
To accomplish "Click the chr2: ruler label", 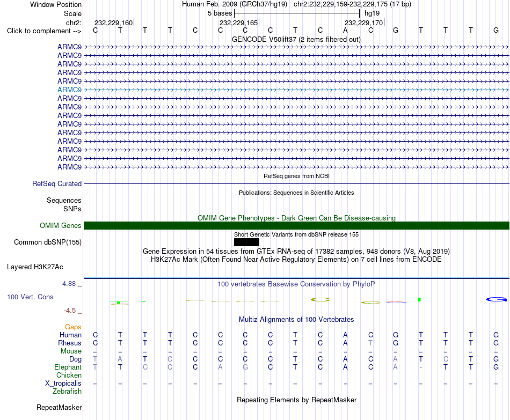I will tap(74, 23).
